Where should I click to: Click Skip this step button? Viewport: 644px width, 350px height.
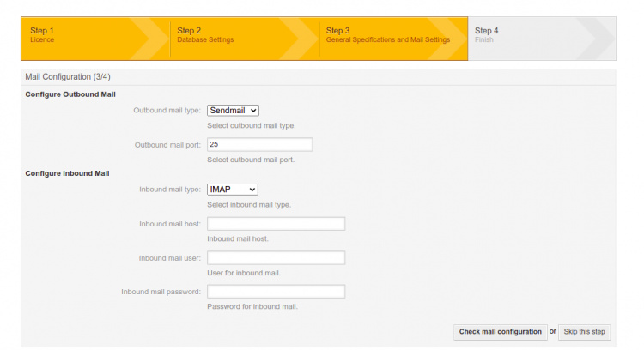coord(584,332)
